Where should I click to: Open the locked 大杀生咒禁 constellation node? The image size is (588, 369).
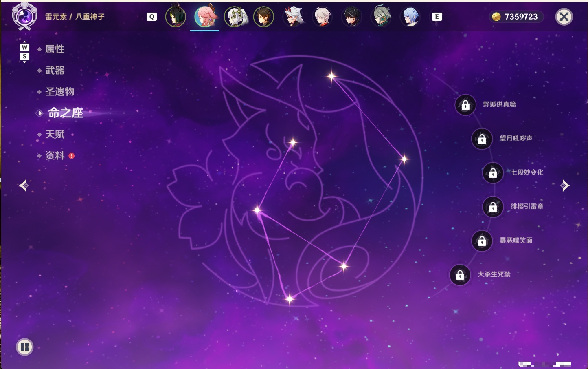pos(460,275)
